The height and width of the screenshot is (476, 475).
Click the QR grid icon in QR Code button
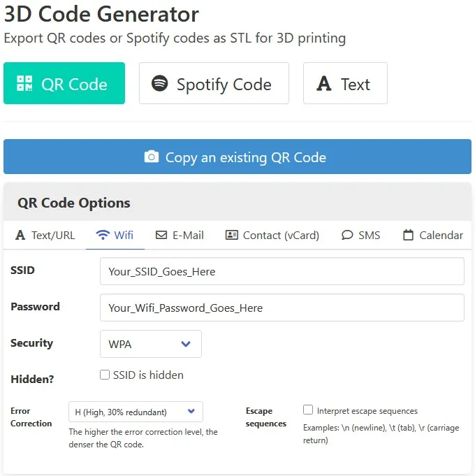[x=24, y=83]
